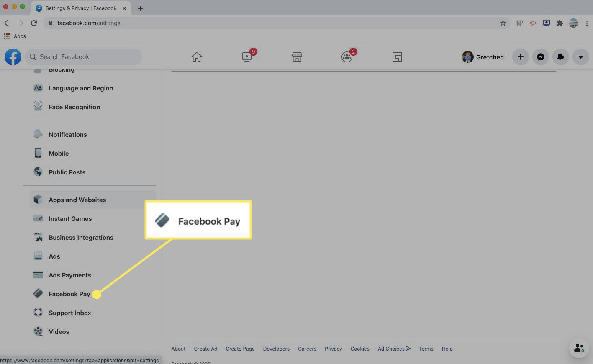Image resolution: width=593 pixels, height=364 pixels.
Task: Expand the account dropdown arrow
Action: click(x=581, y=57)
